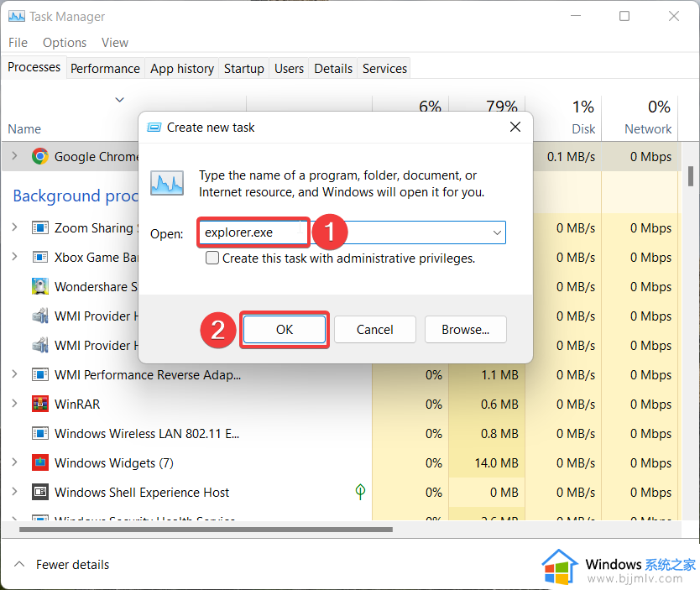This screenshot has height=590, width=700.
Task: Expand the Xbox Game Bar process row
Action: point(14,257)
